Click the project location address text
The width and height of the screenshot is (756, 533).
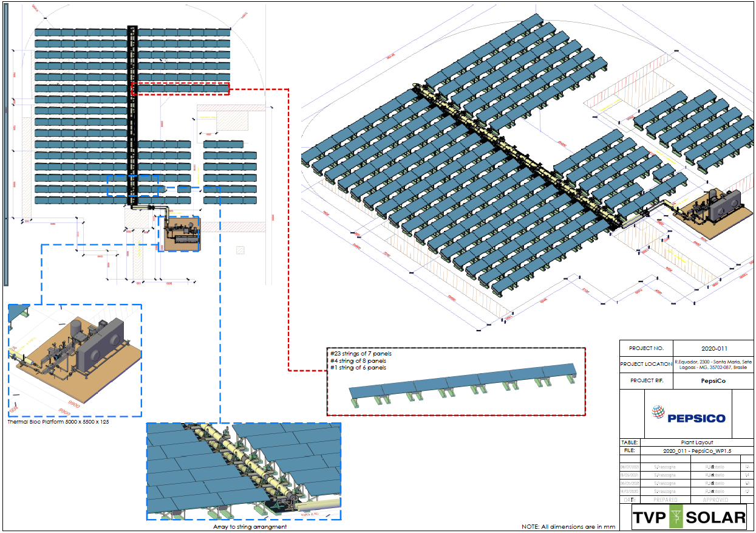click(x=713, y=365)
